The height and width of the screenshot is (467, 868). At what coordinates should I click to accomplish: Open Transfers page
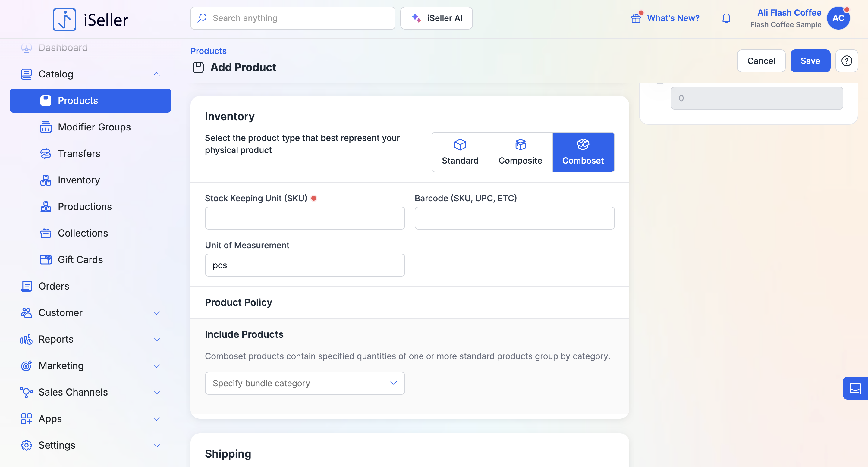point(79,154)
